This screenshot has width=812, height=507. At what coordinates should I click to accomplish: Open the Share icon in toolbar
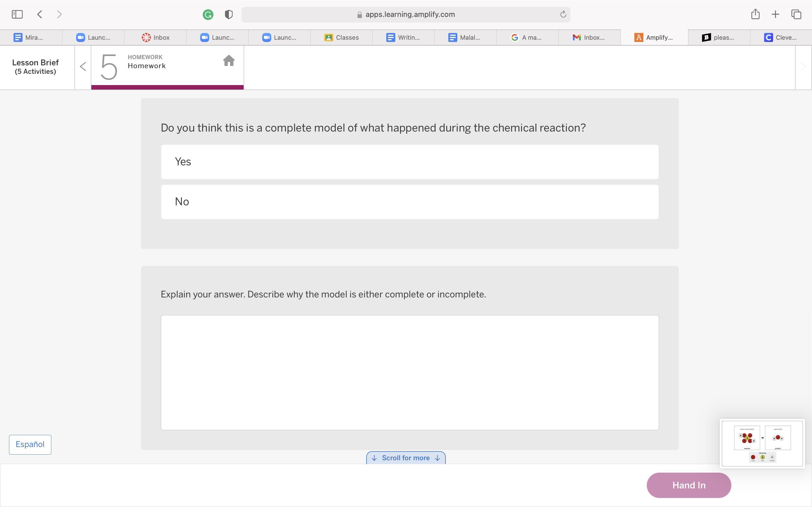(x=755, y=14)
